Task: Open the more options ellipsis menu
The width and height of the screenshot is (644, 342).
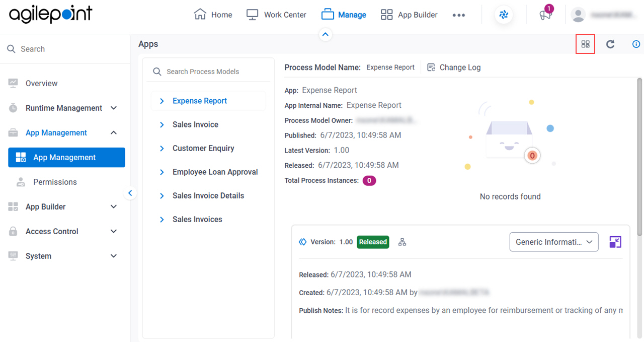Action: pos(458,15)
